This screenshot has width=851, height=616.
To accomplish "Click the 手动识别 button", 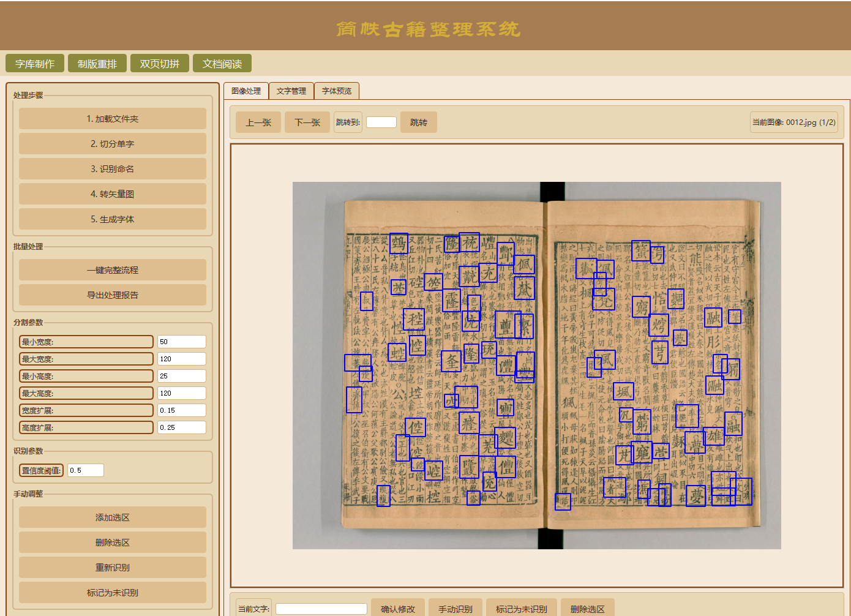I will coord(455,609).
